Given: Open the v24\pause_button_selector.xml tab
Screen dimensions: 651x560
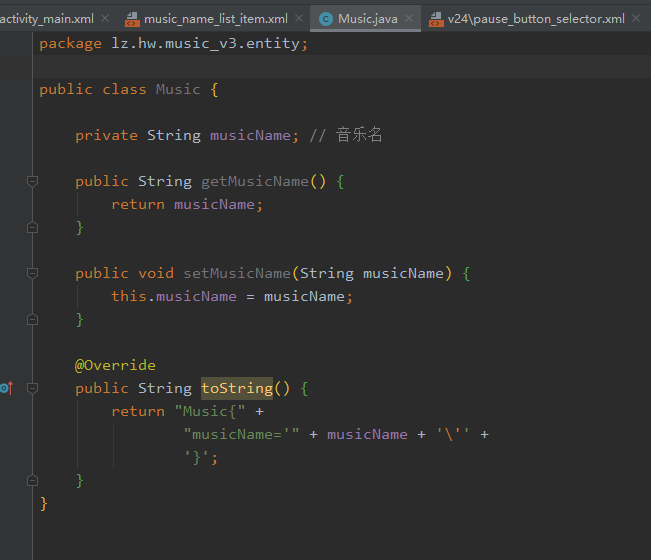Looking at the screenshot, I should [536, 19].
